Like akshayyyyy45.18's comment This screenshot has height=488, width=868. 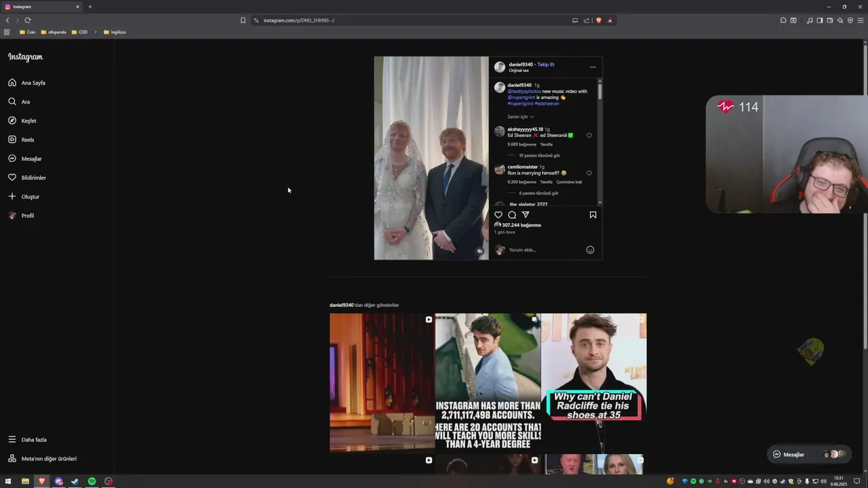[x=589, y=136]
